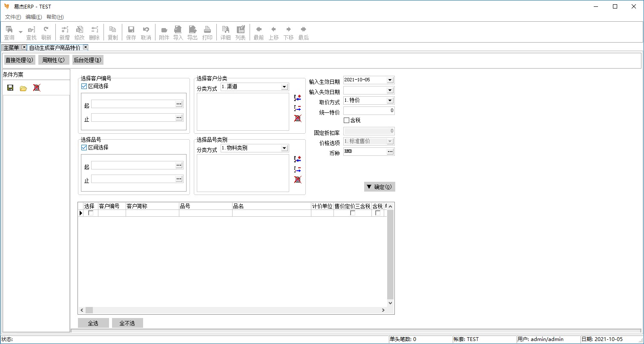
Task: Click the add icon beside customer category list
Action: tap(298, 98)
